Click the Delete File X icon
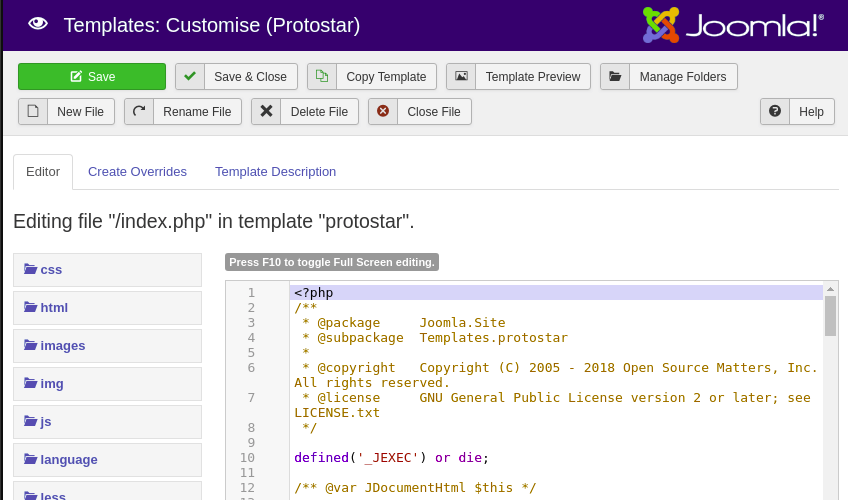The image size is (848, 500). [266, 112]
